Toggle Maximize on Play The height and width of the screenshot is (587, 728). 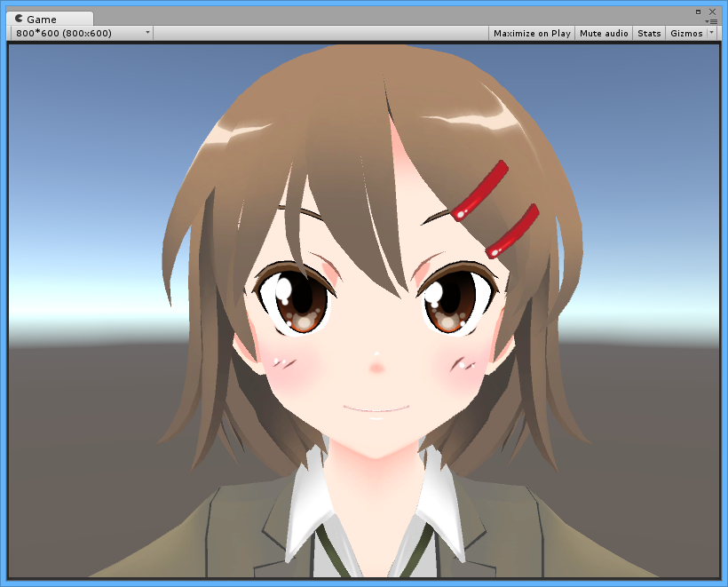click(x=532, y=33)
